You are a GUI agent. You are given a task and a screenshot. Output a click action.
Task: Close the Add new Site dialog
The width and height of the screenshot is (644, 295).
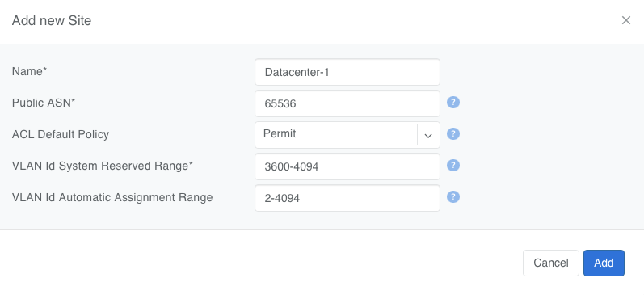point(626,20)
